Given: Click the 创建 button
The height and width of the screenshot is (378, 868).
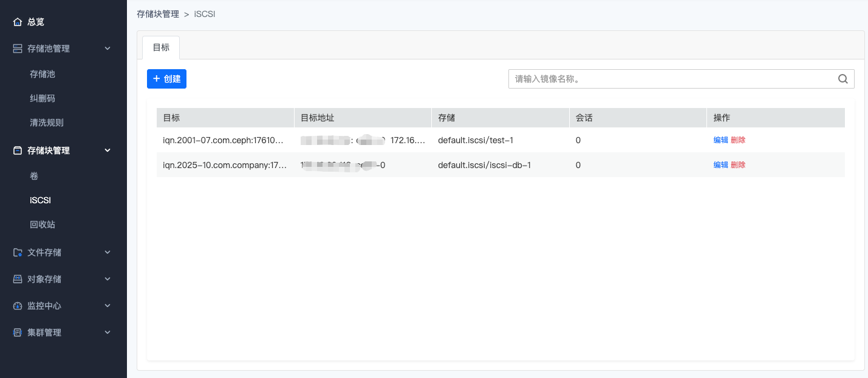Looking at the screenshot, I should pos(166,79).
